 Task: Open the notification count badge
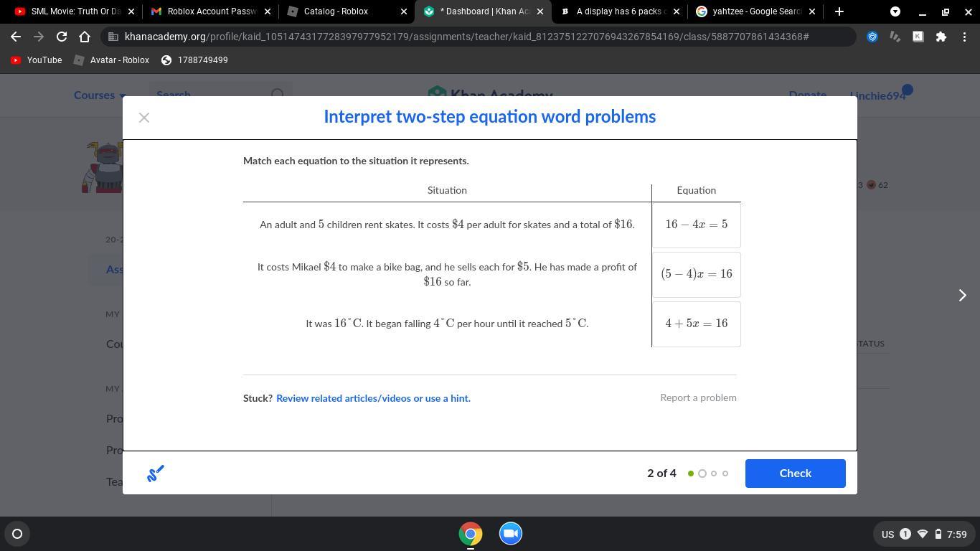905,534
